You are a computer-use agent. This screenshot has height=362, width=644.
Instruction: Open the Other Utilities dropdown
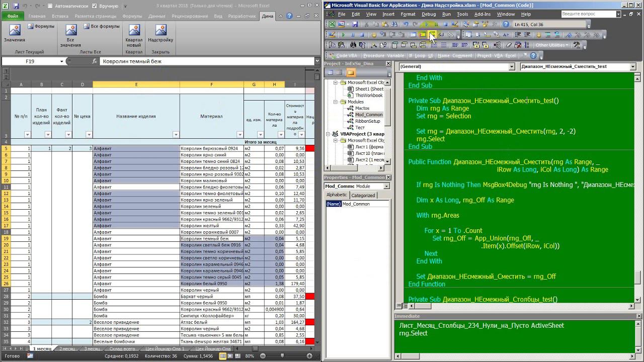551,45
